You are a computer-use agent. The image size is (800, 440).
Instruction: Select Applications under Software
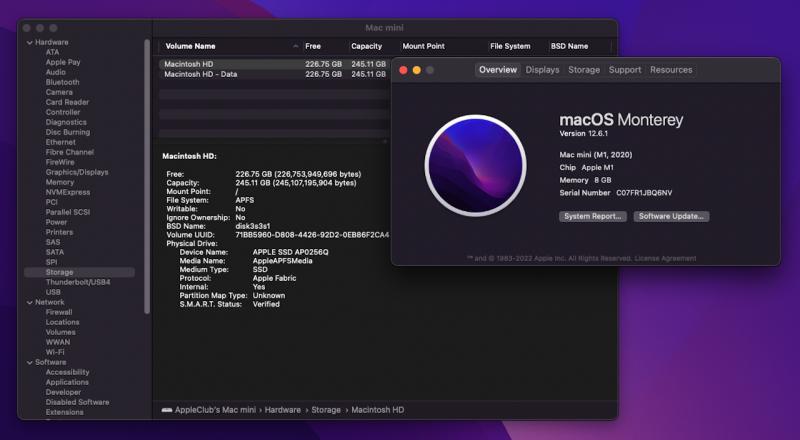pos(67,382)
